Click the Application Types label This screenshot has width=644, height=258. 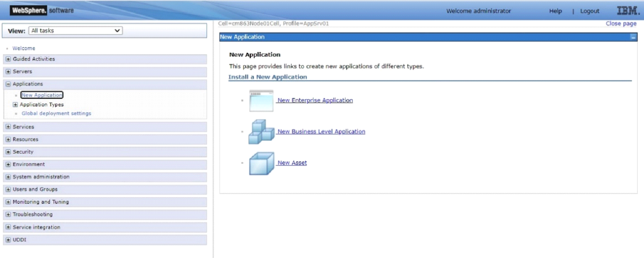(42, 105)
